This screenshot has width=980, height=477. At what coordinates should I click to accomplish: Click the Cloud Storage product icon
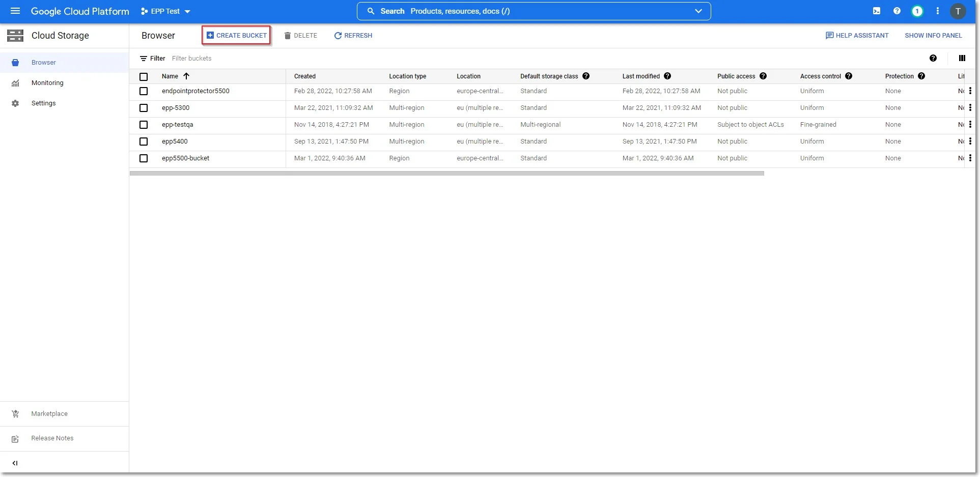coord(15,35)
